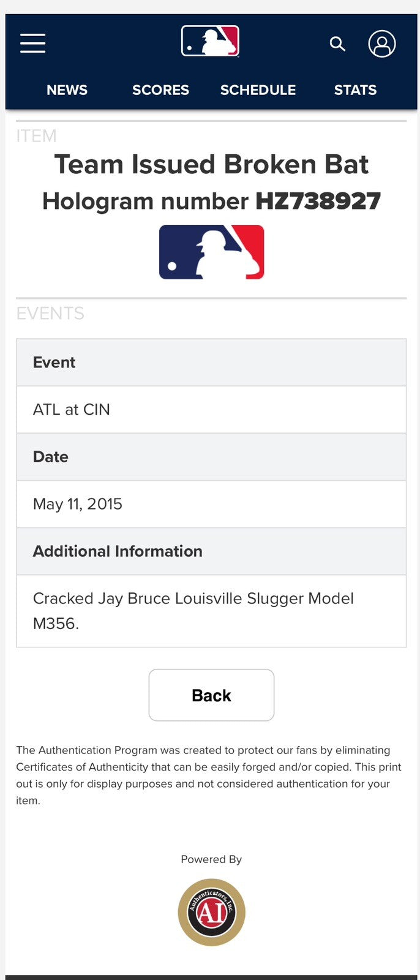Click the Authenticators Inc. logo

[x=211, y=912]
